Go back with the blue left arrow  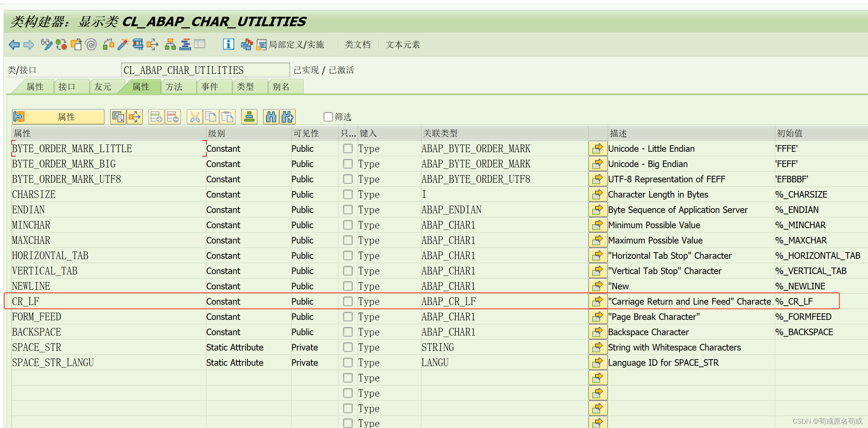tap(14, 45)
